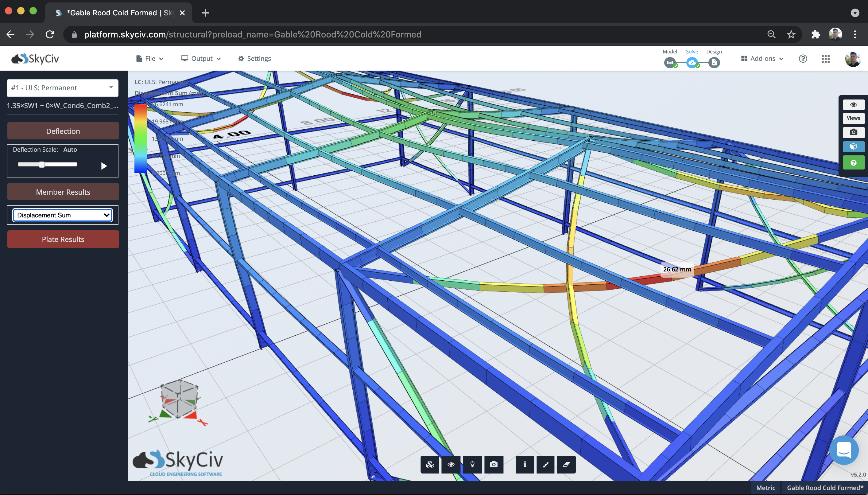868x495 pixels.
Task: Click the cubes icon in bottom toolbar
Action: (430, 464)
